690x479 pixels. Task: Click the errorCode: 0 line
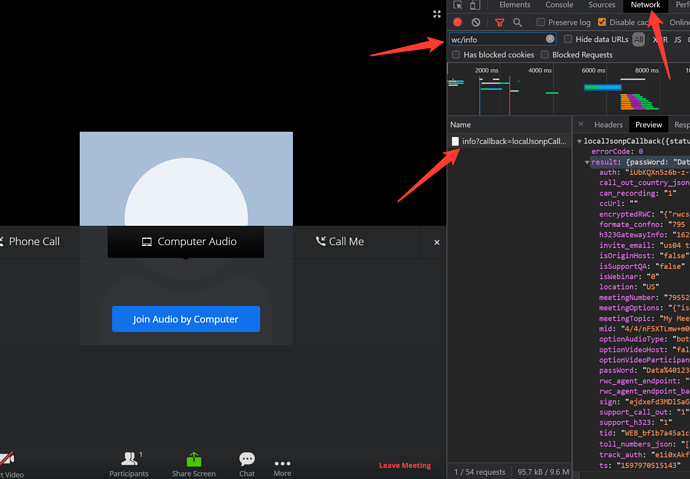point(617,151)
